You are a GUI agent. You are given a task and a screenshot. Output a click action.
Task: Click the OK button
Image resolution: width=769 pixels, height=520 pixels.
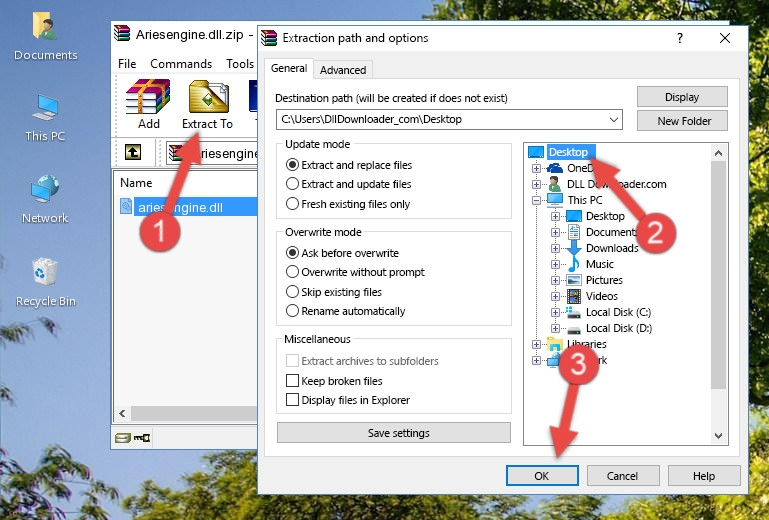[542, 476]
